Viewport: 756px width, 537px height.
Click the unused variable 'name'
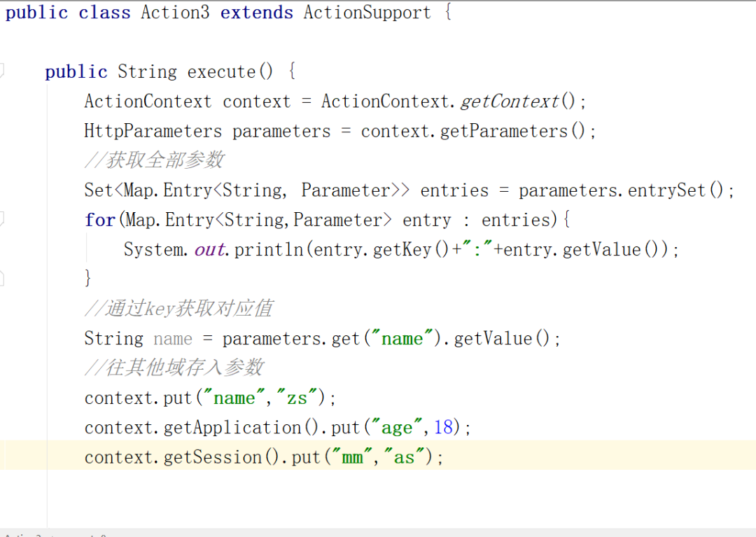(173, 339)
